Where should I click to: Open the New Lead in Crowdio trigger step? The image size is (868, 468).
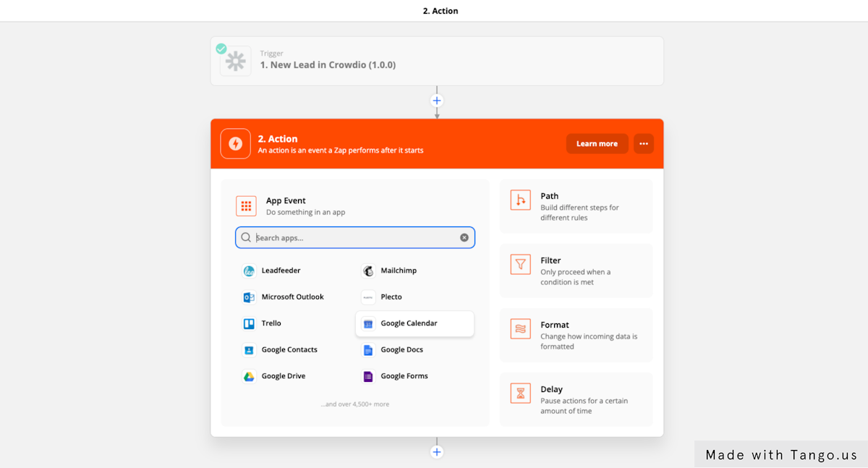(x=437, y=61)
